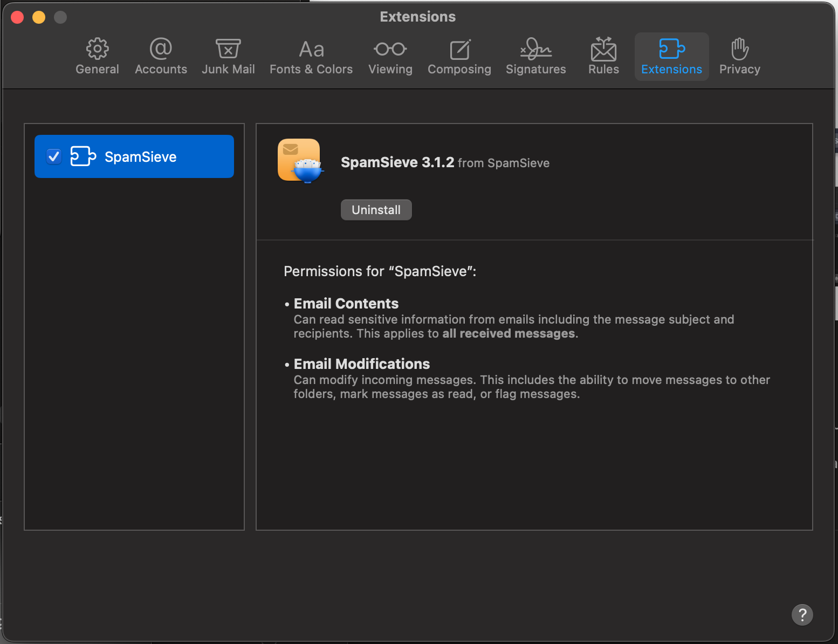The image size is (838, 644).
Task: Minimize the Extensions window
Action: (39, 17)
